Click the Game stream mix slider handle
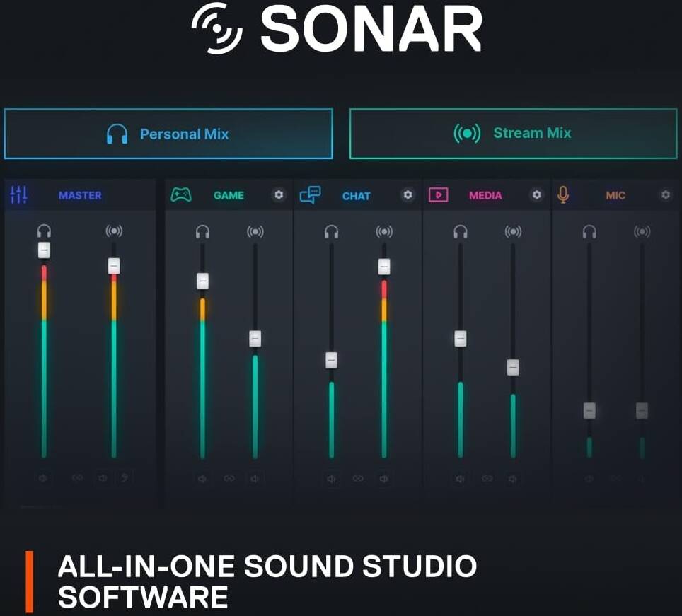Screen dimensions: 682x616 pyautogui.click(x=255, y=339)
